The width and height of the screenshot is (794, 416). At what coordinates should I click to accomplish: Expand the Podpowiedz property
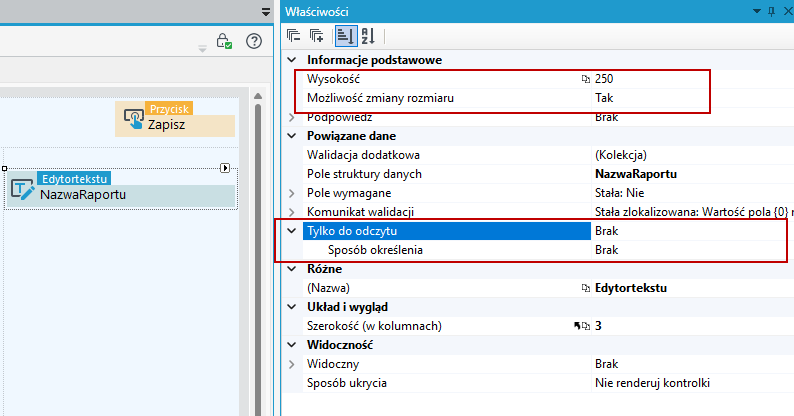click(x=292, y=117)
